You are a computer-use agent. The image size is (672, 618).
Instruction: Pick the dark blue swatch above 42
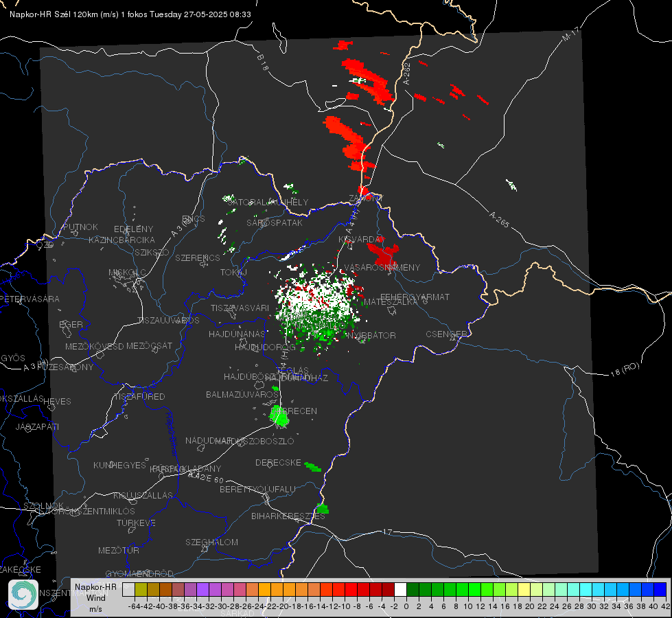[x=660, y=589]
